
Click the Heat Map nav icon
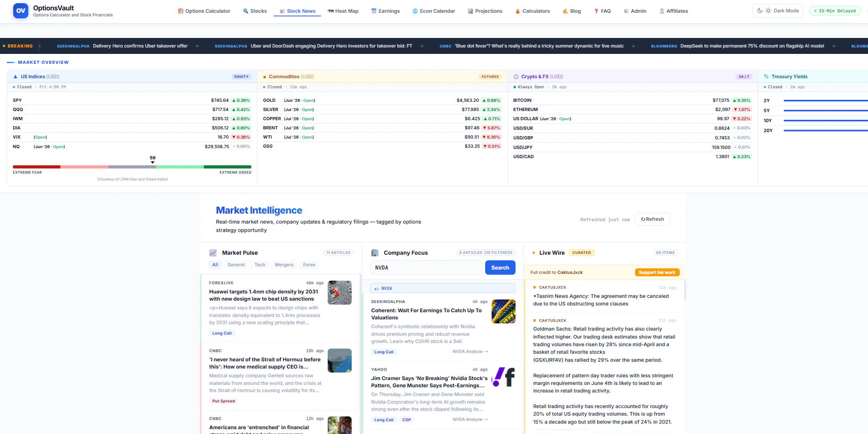point(331,11)
